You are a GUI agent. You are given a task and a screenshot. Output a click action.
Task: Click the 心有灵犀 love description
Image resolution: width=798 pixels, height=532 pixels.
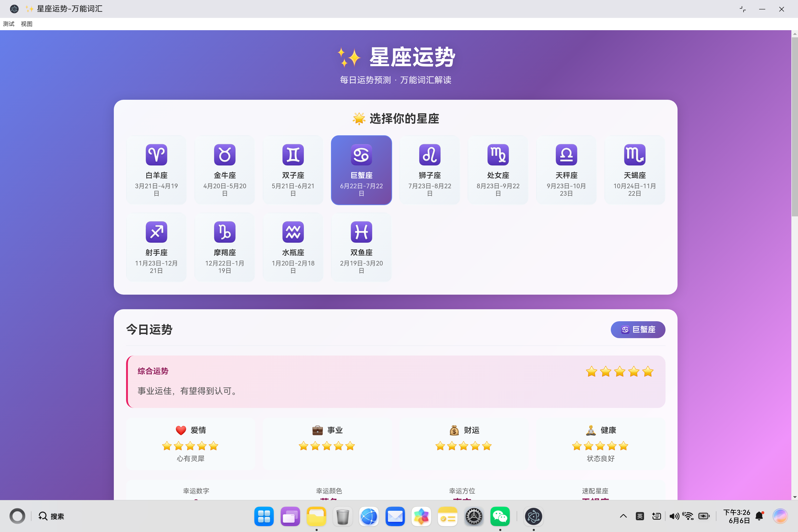click(190, 458)
